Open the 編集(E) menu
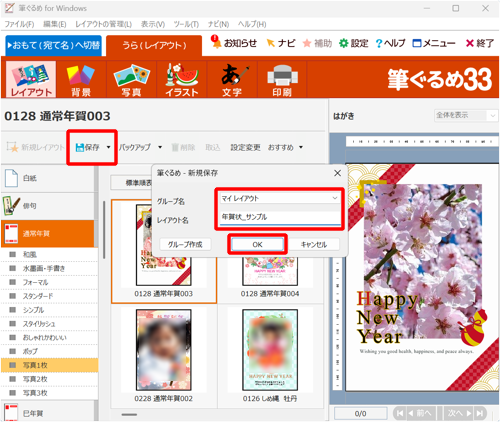Image resolution: width=500 pixels, height=422 pixels. (x=55, y=24)
